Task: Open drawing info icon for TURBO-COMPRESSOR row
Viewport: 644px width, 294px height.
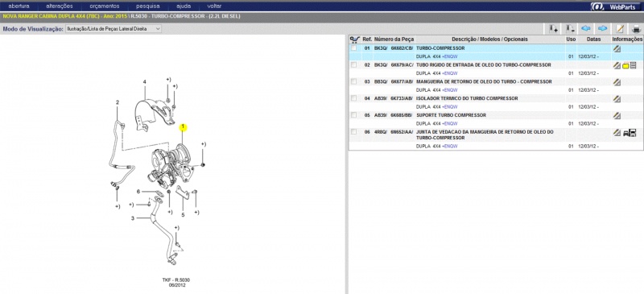Action: tap(617, 48)
